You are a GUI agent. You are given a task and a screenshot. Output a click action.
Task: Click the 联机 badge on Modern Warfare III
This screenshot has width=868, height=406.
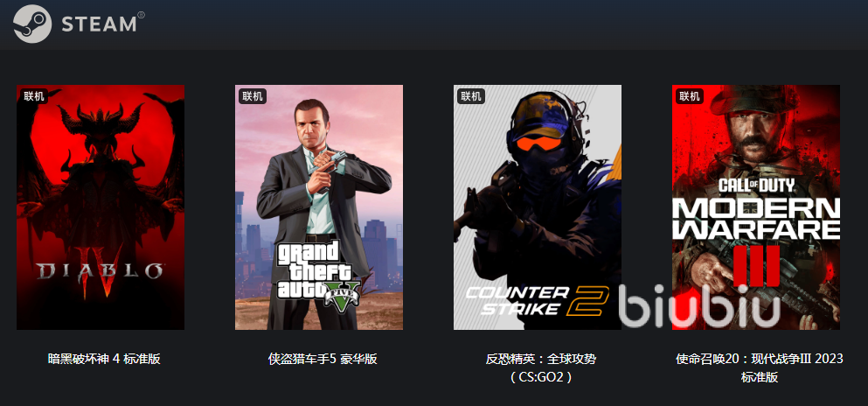point(689,96)
